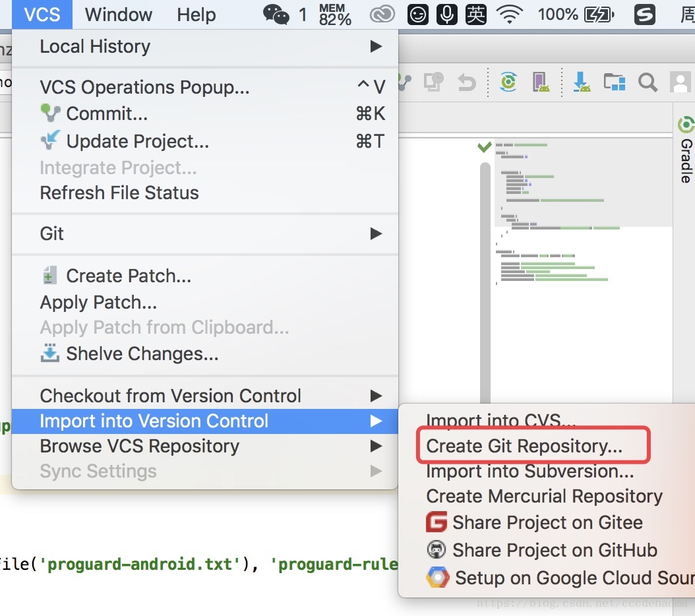
Task: Click the WeChat icon in menu bar
Action: tap(276, 15)
